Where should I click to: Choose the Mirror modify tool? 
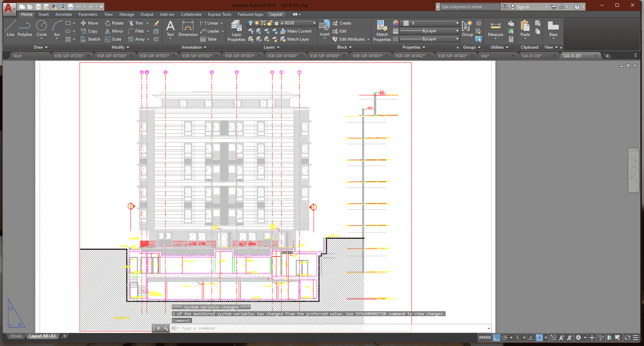pos(114,31)
